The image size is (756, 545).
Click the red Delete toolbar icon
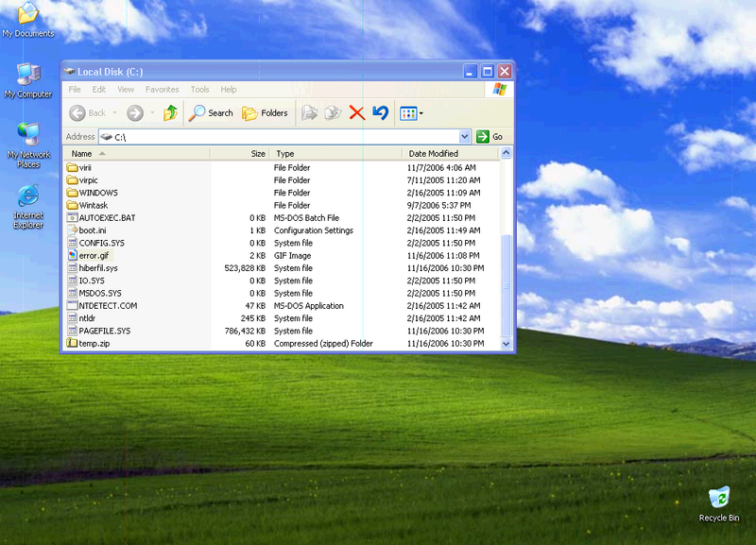point(357,113)
